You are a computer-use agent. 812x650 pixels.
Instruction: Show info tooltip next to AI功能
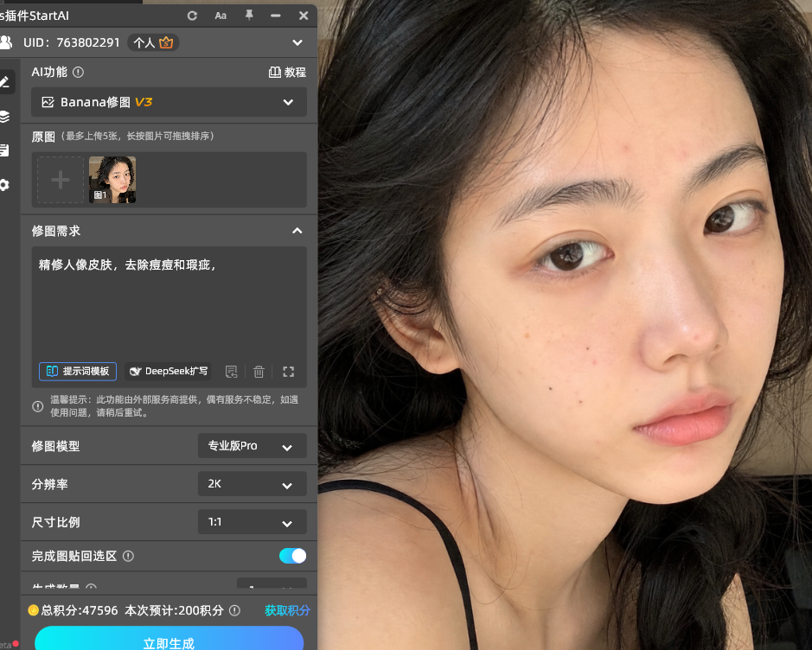78,72
